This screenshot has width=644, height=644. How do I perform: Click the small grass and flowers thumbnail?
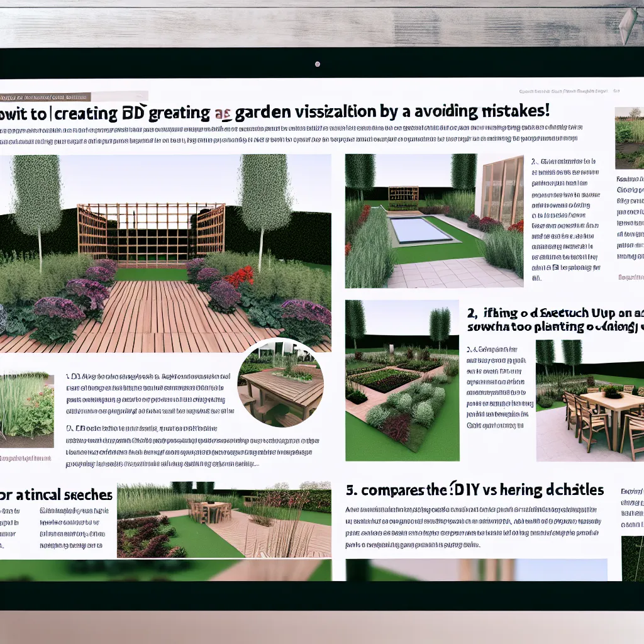click(x=26, y=408)
